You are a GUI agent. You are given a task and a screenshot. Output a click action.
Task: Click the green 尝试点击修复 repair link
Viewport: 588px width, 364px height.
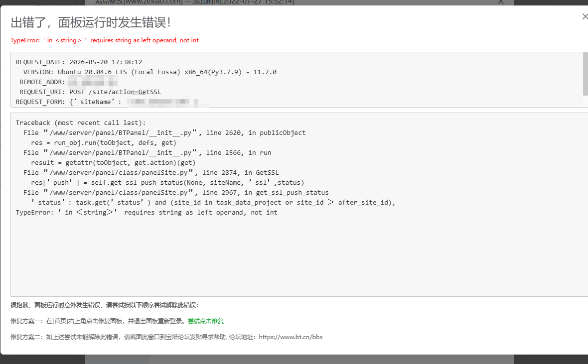click(205, 321)
